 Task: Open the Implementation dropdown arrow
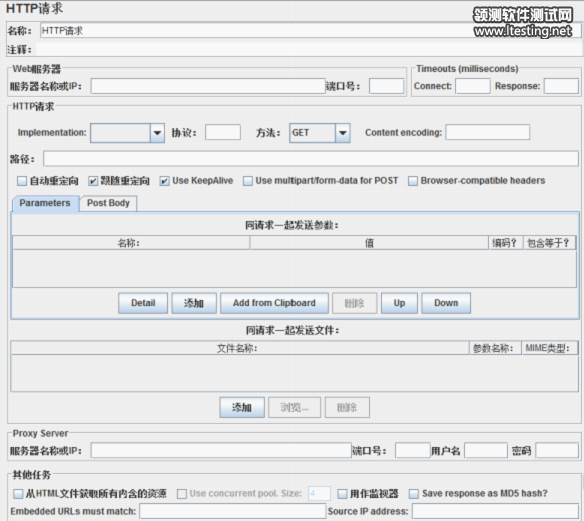click(x=157, y=133)
